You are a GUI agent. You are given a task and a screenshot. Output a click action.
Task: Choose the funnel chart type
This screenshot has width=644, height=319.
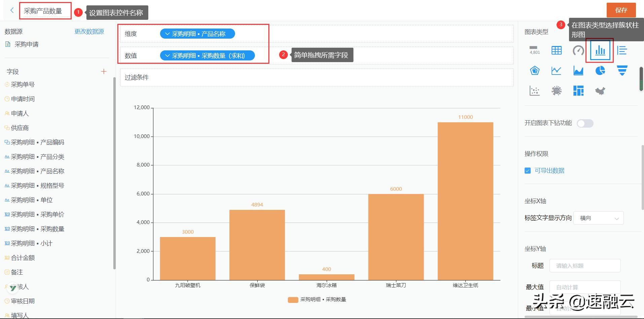coord(622,71)
